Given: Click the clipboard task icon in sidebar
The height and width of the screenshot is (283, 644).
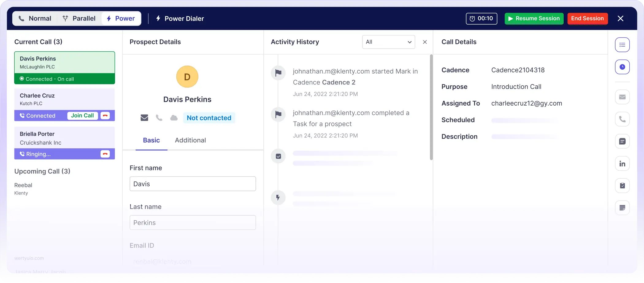Looking at the screenshot, I should [x=622, y=186].
